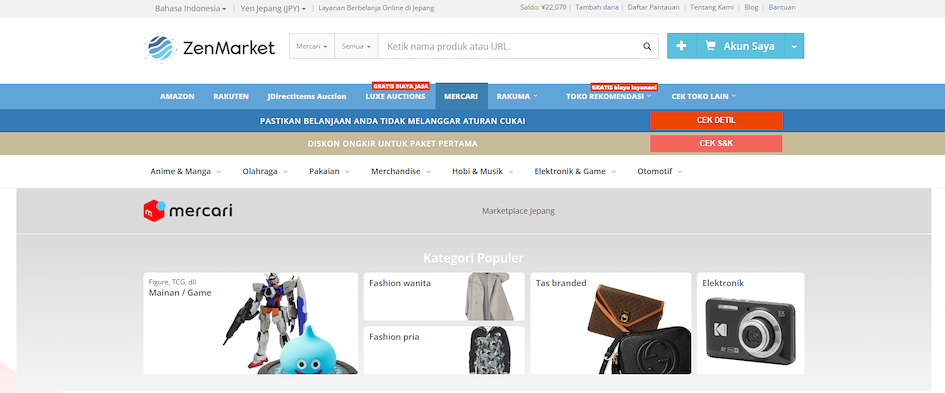Open the JDirectItems Auction tab
This screenshot has width=945, height=393.
307,96
